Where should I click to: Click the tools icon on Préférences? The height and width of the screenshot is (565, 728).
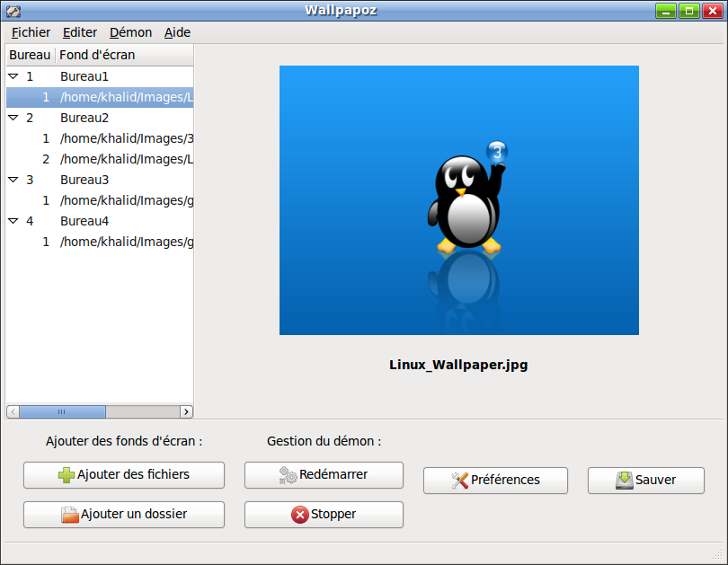(459, 480)
